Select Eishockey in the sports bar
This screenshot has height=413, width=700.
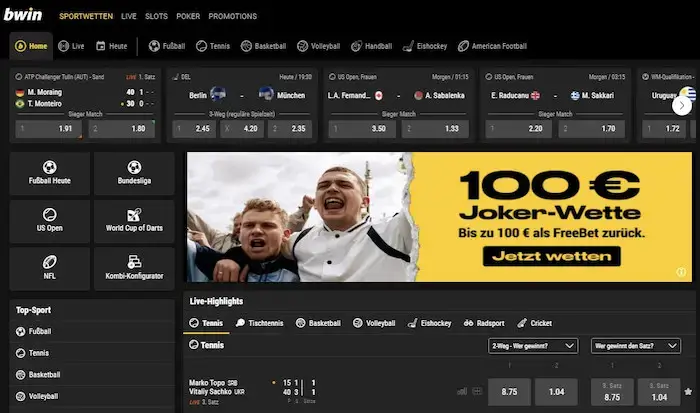point(425,46)
